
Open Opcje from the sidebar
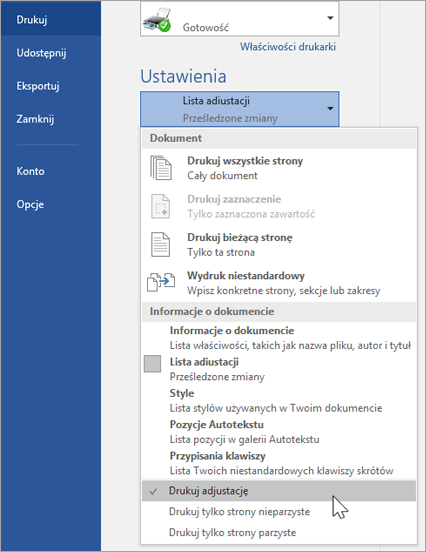[x=30, y=205]
